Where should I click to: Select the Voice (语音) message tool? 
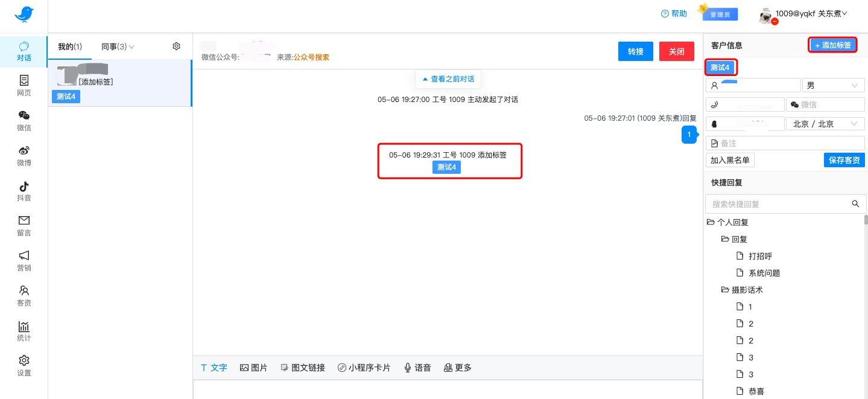417,368
